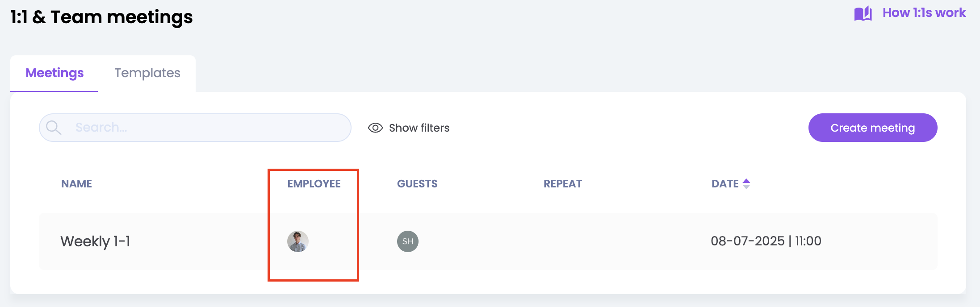Click the EMPLOYEE column header
The height and width of the screenshot is (307, 980).
(x=314, y=184)
